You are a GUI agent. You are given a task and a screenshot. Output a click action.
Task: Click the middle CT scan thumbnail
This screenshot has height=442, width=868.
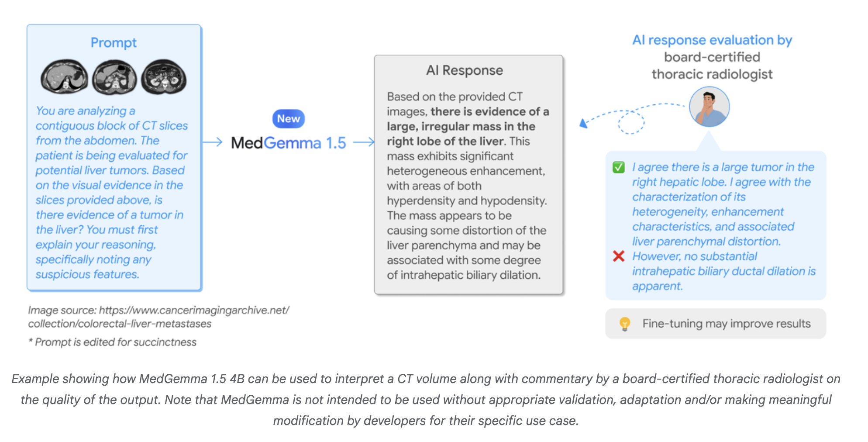114,77
